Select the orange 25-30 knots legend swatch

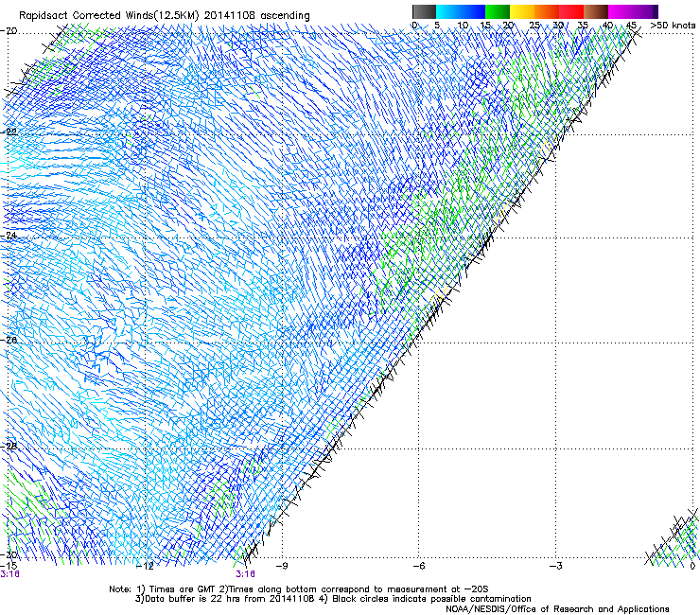[547, 11]
